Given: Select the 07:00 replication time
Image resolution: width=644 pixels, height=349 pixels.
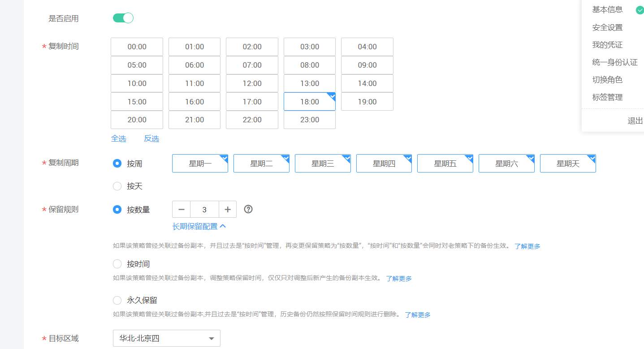Looking at the screenshot, I should 252,65.
